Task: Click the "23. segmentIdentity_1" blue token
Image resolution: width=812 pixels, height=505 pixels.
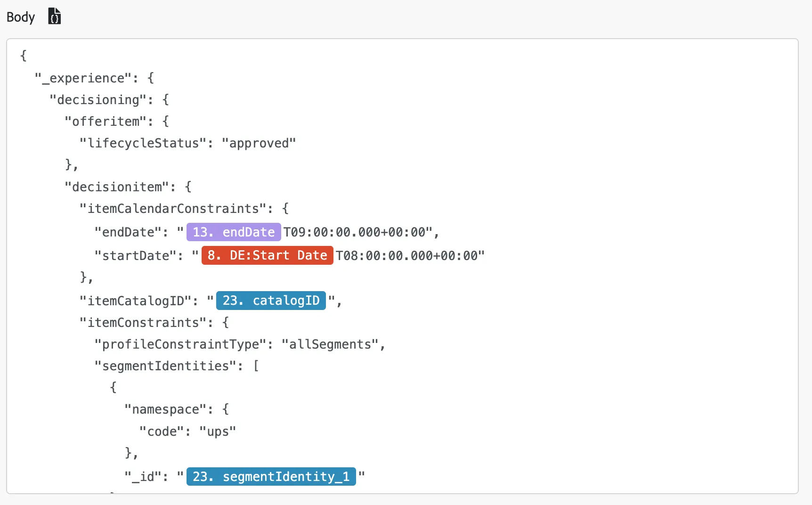Action: pos(271,477)
